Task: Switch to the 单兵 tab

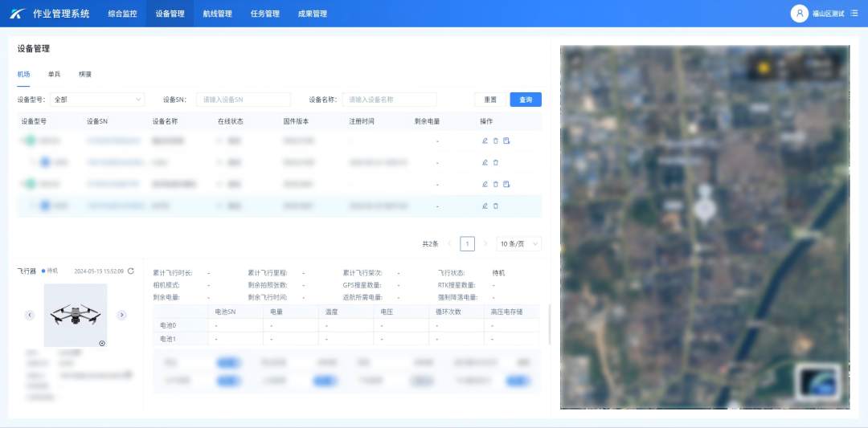Action: pos(54,74)
